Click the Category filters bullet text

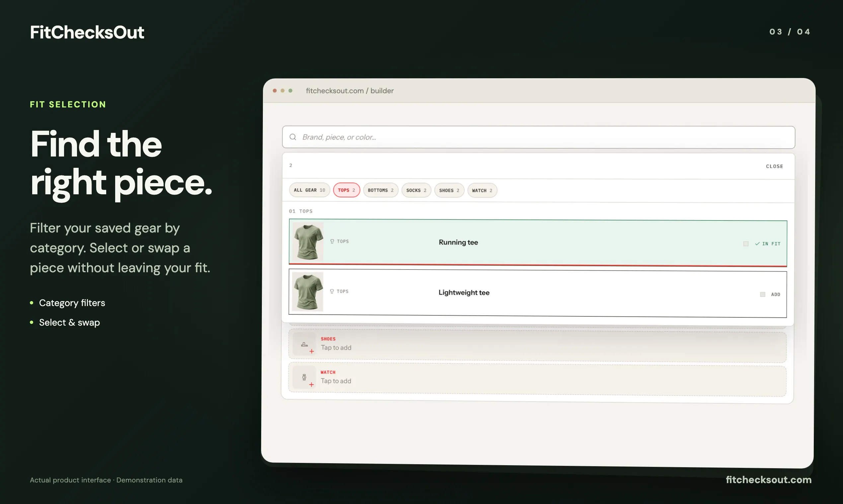[72, 303]
